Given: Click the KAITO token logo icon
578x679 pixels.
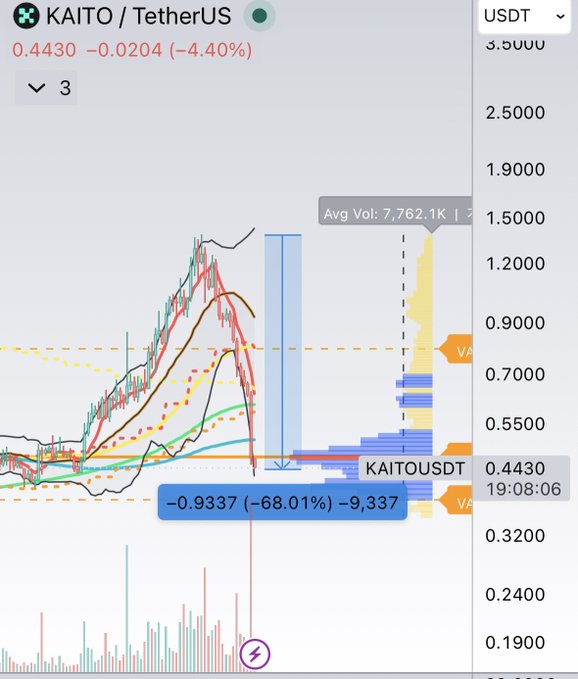Looking at the screenshot, I should 26,16.
